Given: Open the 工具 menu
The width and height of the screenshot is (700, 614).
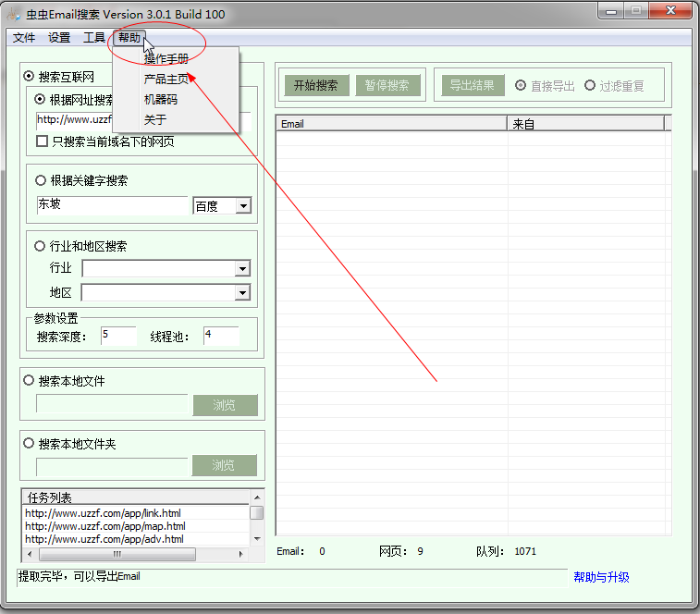Looking at the screenshot, I should [x=93, y=38].
